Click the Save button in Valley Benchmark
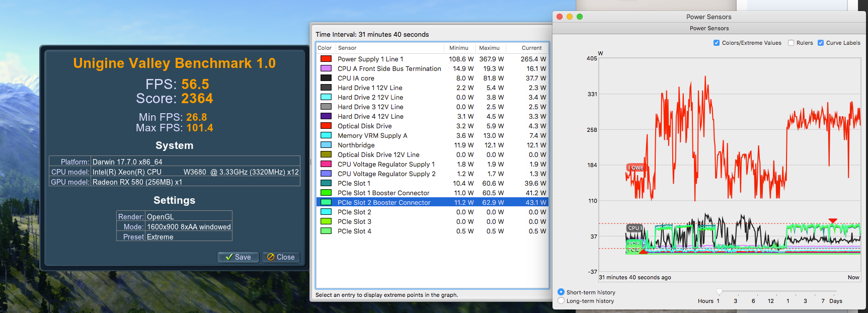Screen dimensions: 868x313 click(238, 257)
